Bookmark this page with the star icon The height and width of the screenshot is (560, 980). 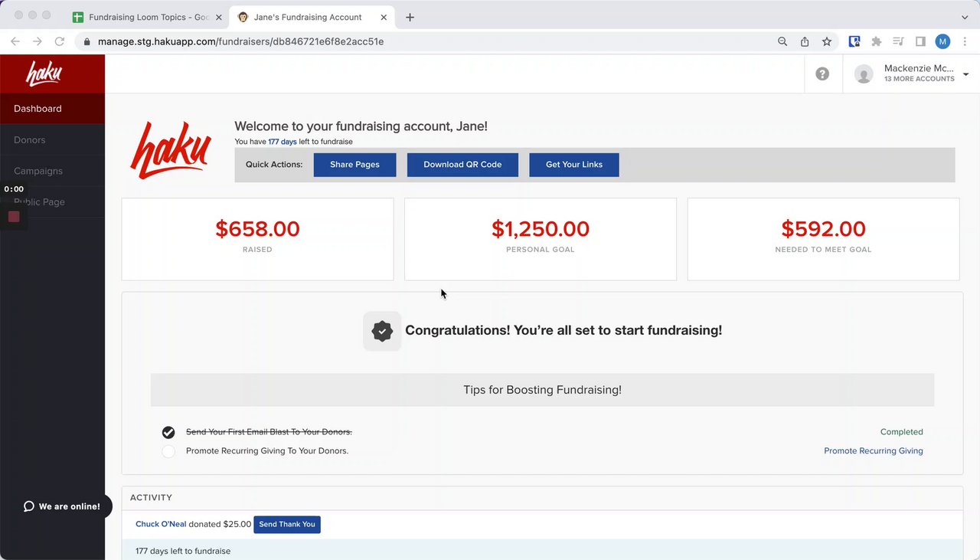click(827, 41)
